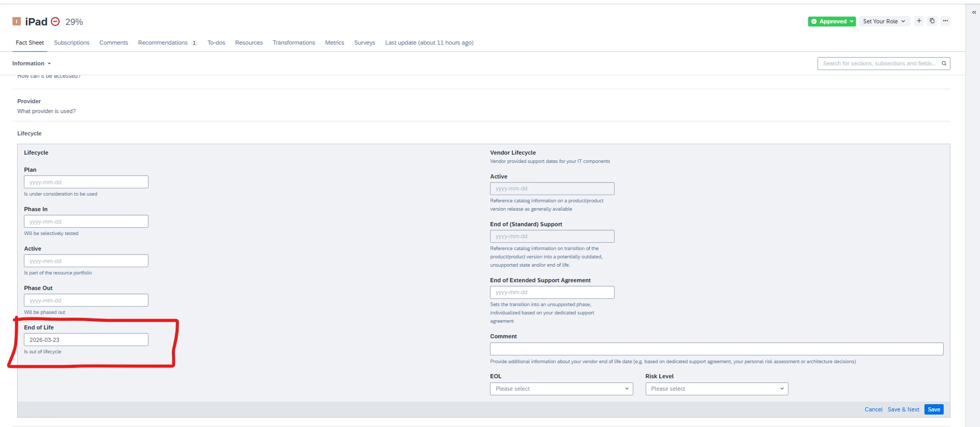Viewport: 980px width, 427px height.
Task: Click the Save button
Action: click(934, 409)
